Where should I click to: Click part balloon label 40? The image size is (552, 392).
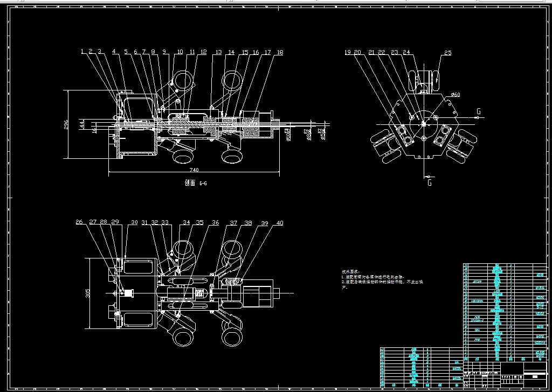[280, 223]
